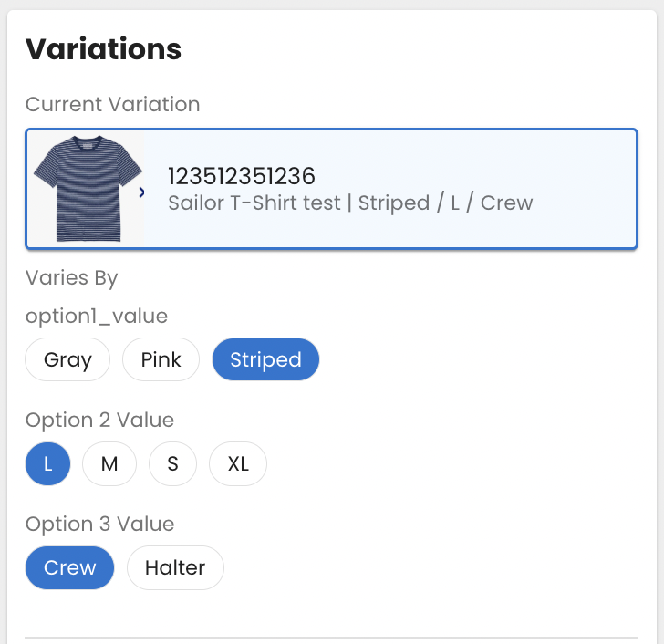Click the Current Variation label

pyautogui.click(x=112, y=104)
